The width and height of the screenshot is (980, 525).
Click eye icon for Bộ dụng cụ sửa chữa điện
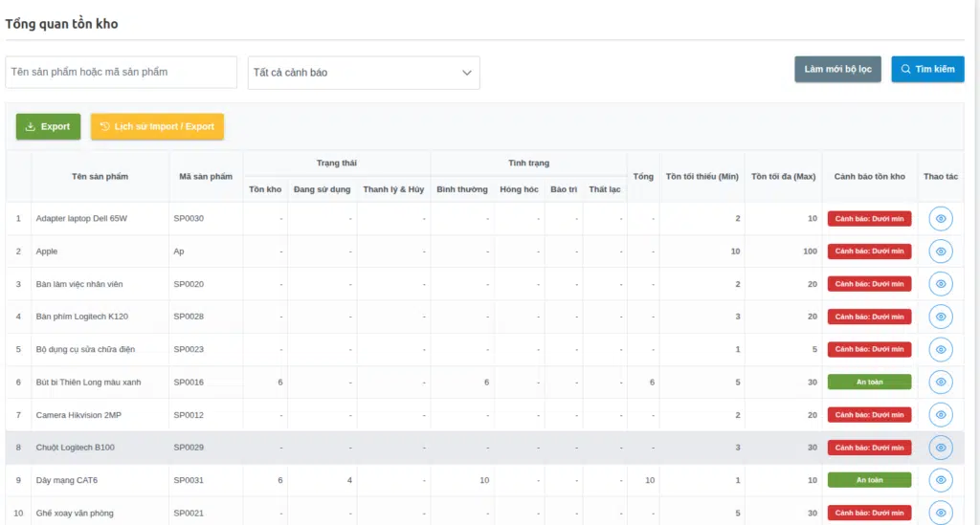(940, 349)
